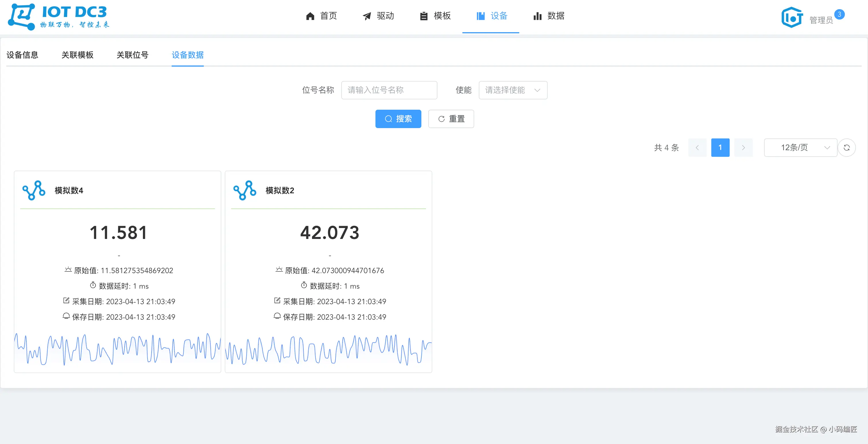Click the circular refresh icon near pagination
Image resolution: width=868 pixels, height=444 pixels.
coord(846,148)
